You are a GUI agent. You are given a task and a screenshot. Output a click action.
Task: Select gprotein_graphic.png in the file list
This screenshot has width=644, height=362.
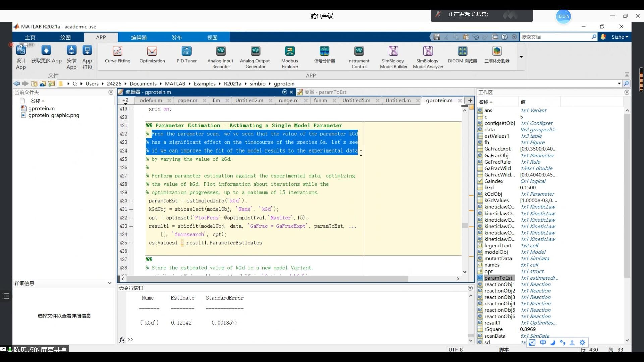point(54,115)
